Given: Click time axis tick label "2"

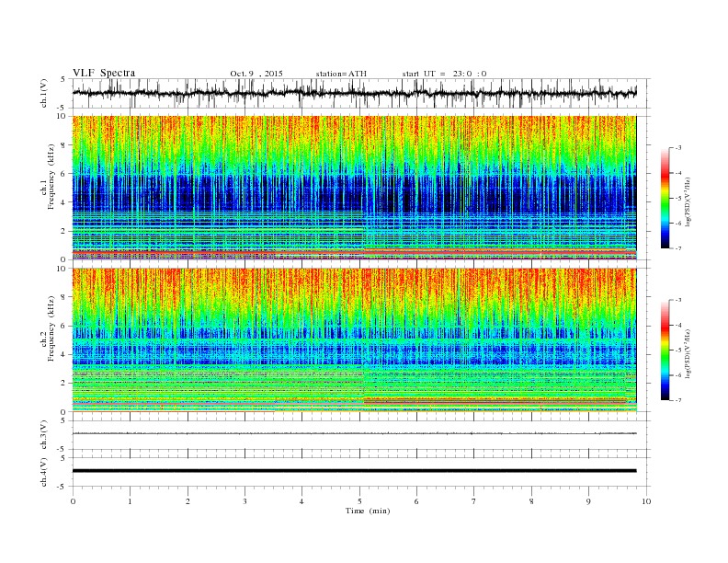Looking at the screenshot, I should pos(188,501).
